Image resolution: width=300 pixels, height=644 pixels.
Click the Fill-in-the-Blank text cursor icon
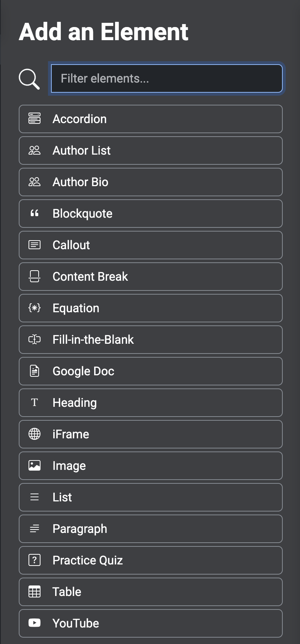34,340
